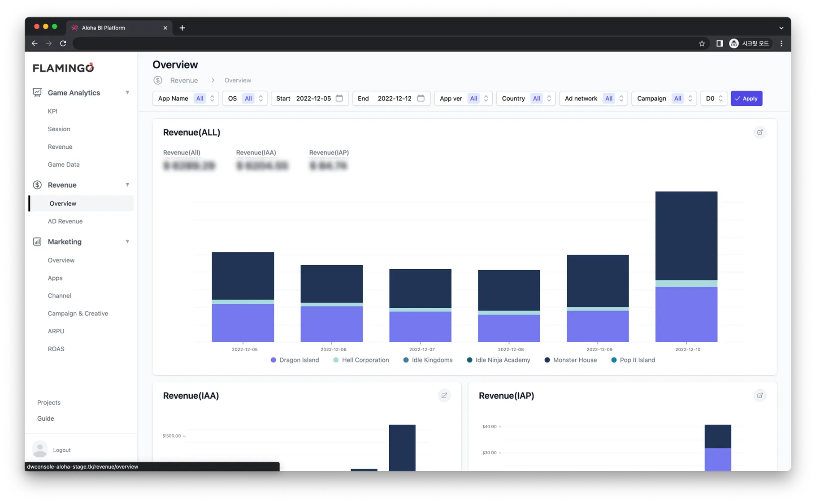This screenshot has height=504, width=816.
Task: Open Revenue(IAA) chart export icon
Action: coord(444,396)
